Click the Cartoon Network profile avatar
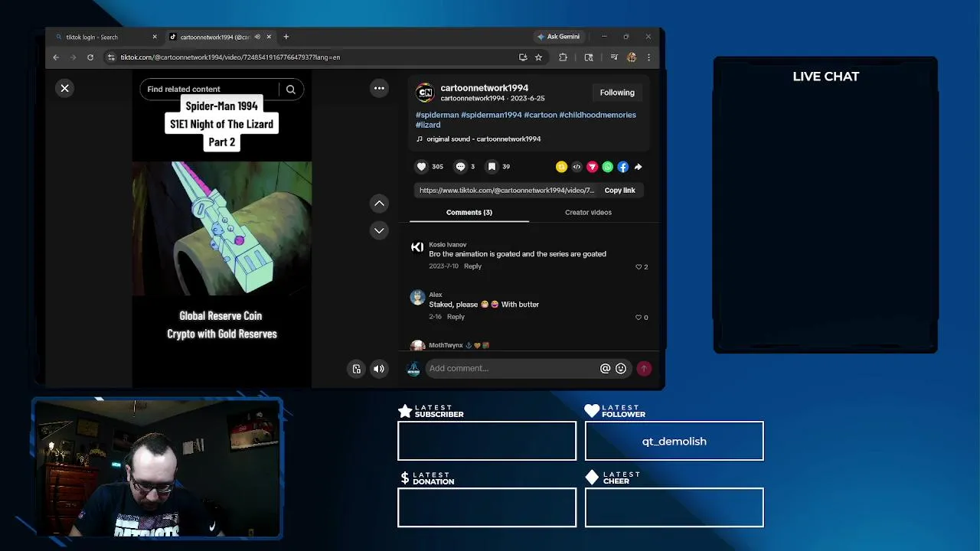The image size is (980, 551). [424, 93]
